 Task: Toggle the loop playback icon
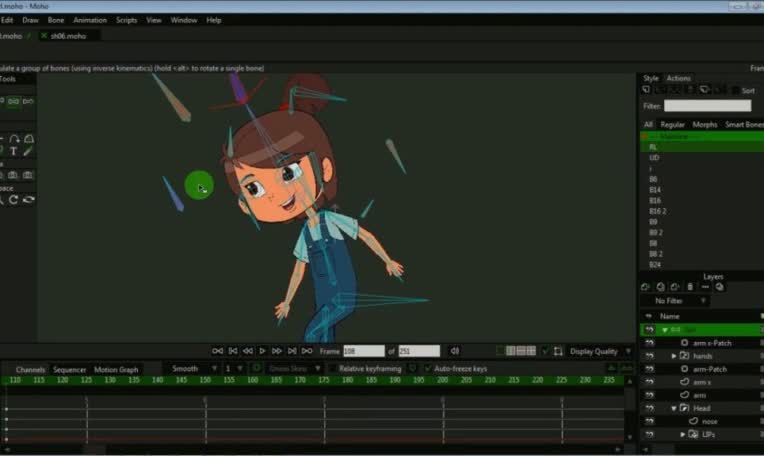point(307,351)
